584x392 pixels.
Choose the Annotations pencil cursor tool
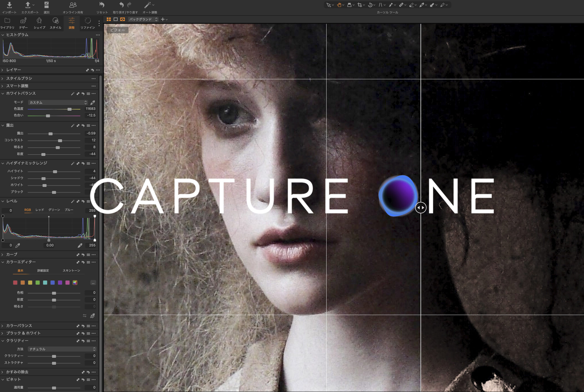[442, 5]
